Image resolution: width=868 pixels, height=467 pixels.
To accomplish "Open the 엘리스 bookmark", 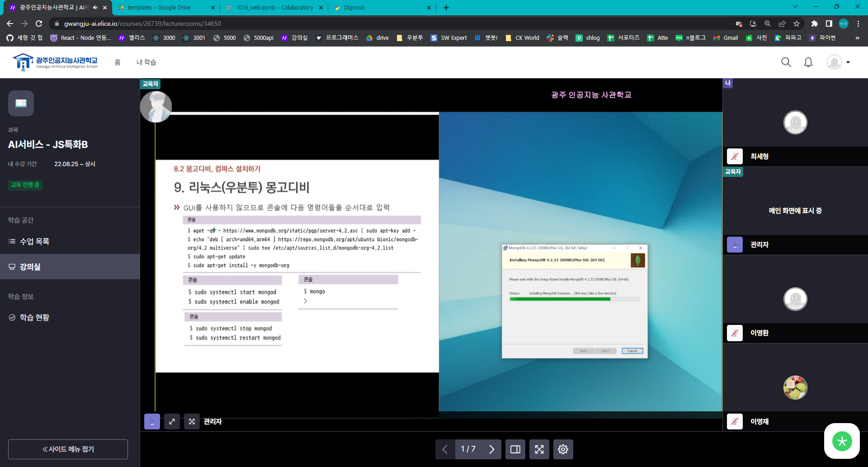I will (132, 38).
